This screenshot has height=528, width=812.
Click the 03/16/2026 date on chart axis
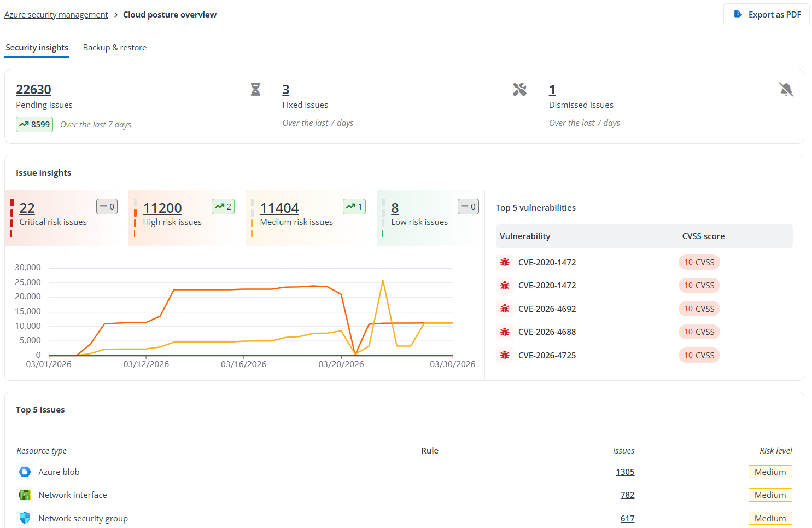[243, 364]
